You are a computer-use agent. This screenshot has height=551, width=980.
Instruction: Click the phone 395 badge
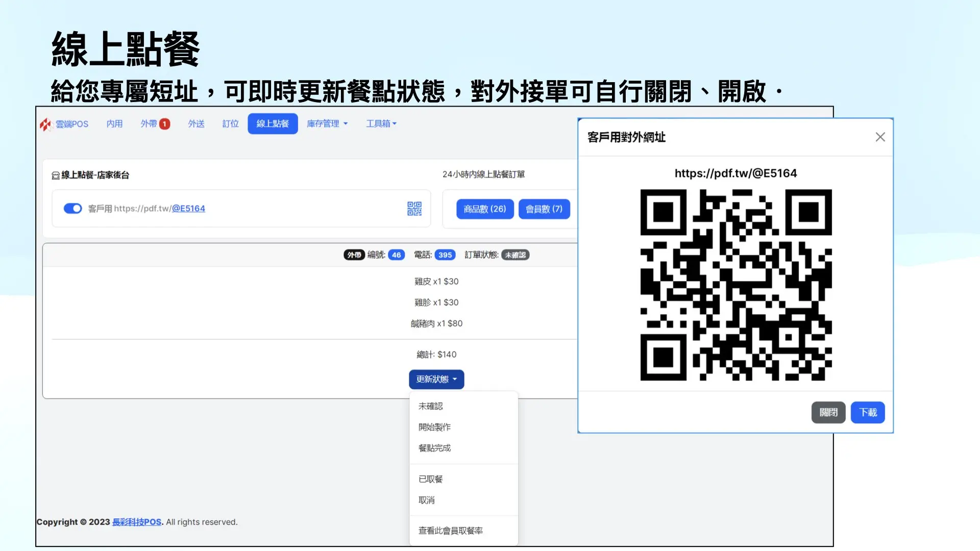tap(445, 255)
